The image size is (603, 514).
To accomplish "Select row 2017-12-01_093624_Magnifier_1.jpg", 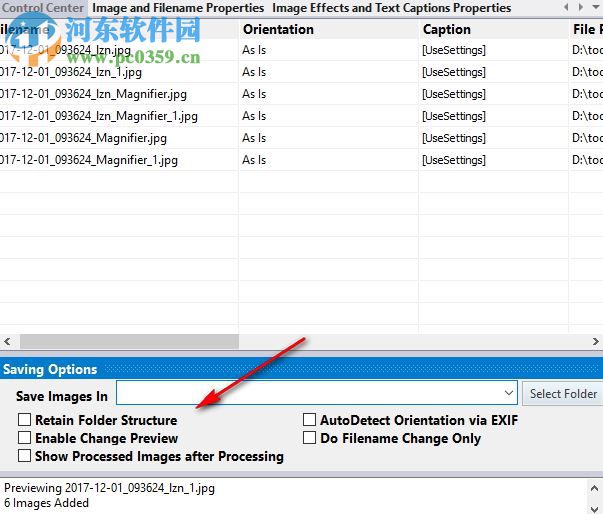I will pyautogui.click(x=302, y=160).
